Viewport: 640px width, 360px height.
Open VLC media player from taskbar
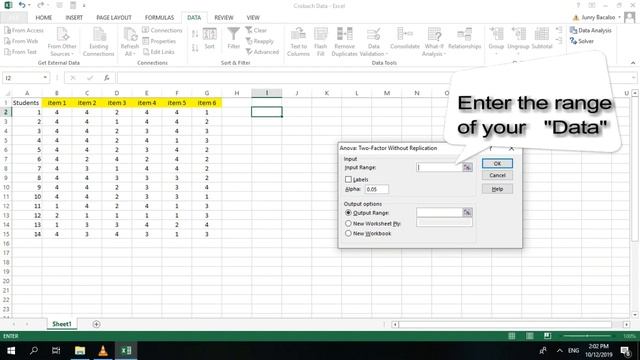(103, 351)
